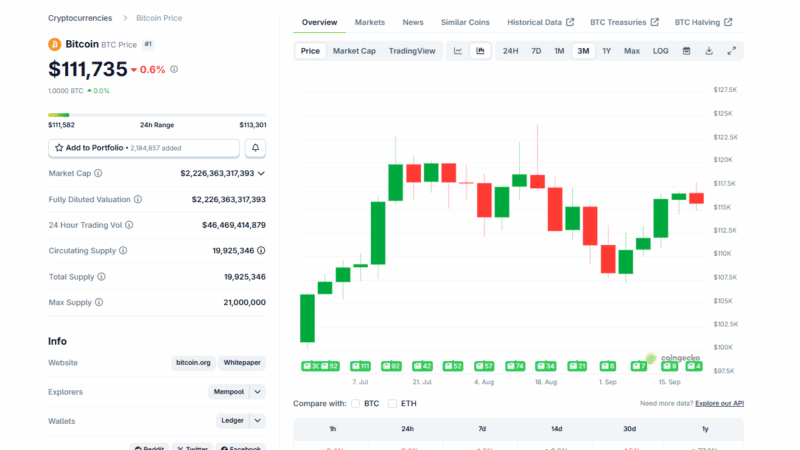Open the Overview tab

coord(319,22)
